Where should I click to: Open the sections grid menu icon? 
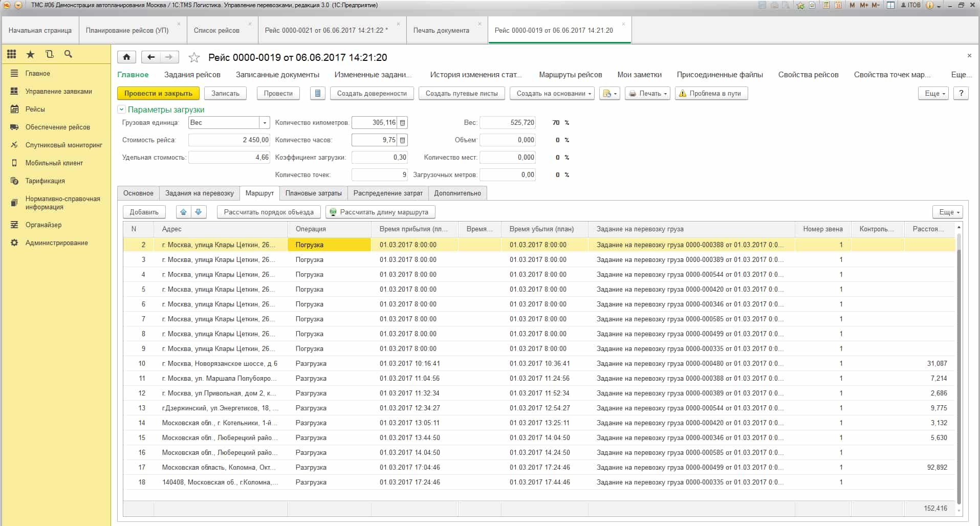pyautogui.click(x=11, y=54)
